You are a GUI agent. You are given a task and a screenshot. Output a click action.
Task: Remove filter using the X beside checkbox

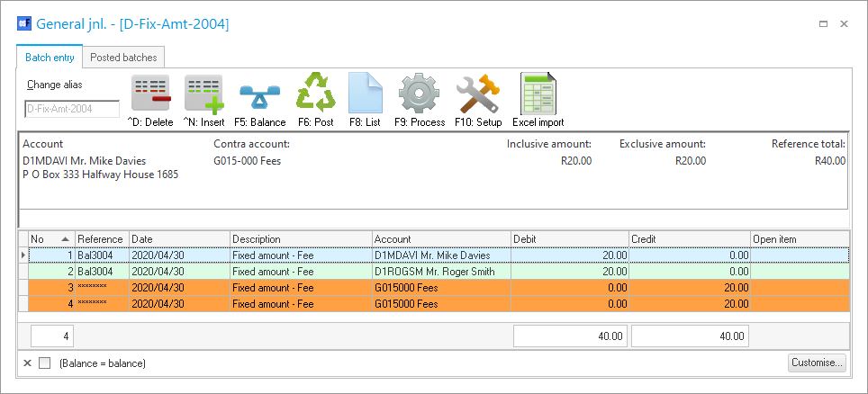coord(27,363)
